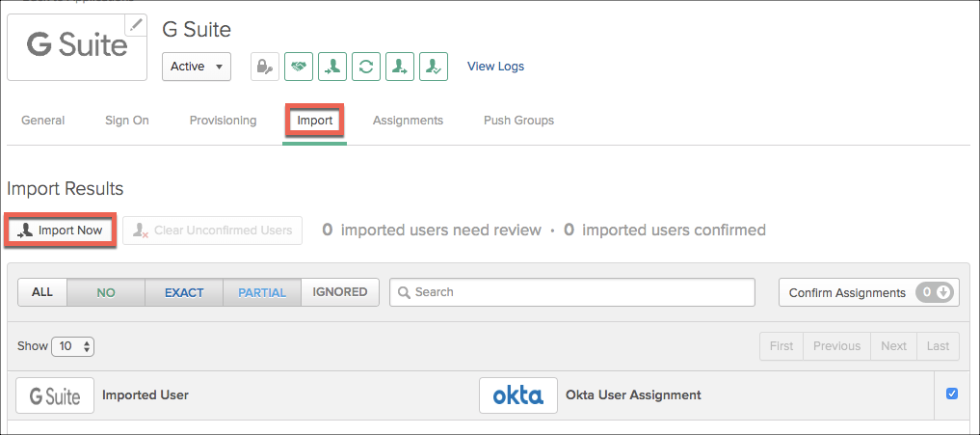Switch to the General tab

point(42,121)
